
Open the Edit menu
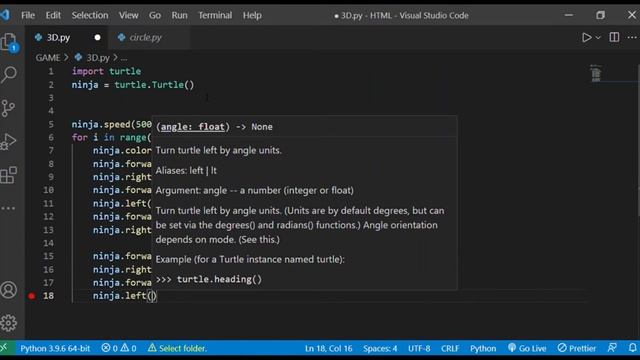pos(53,16)
